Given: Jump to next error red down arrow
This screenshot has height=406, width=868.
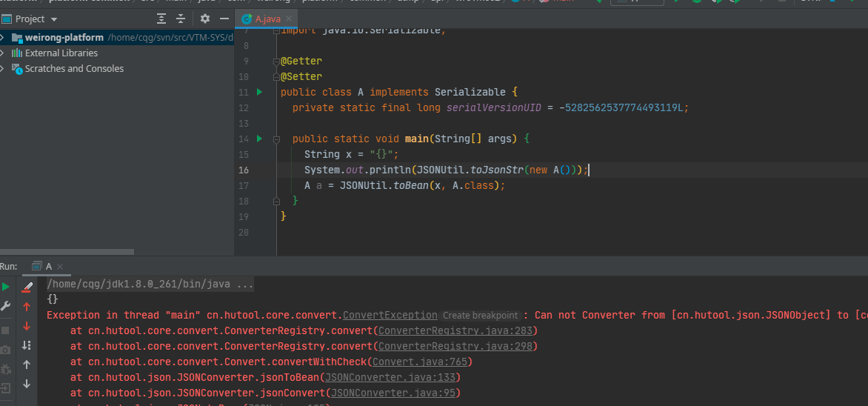Looking at the screenshot, I should pos(27,326).
